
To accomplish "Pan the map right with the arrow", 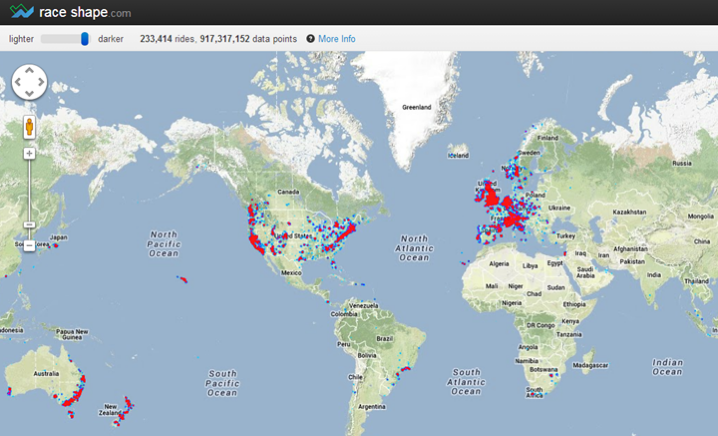I will click(x=42, y=83).
